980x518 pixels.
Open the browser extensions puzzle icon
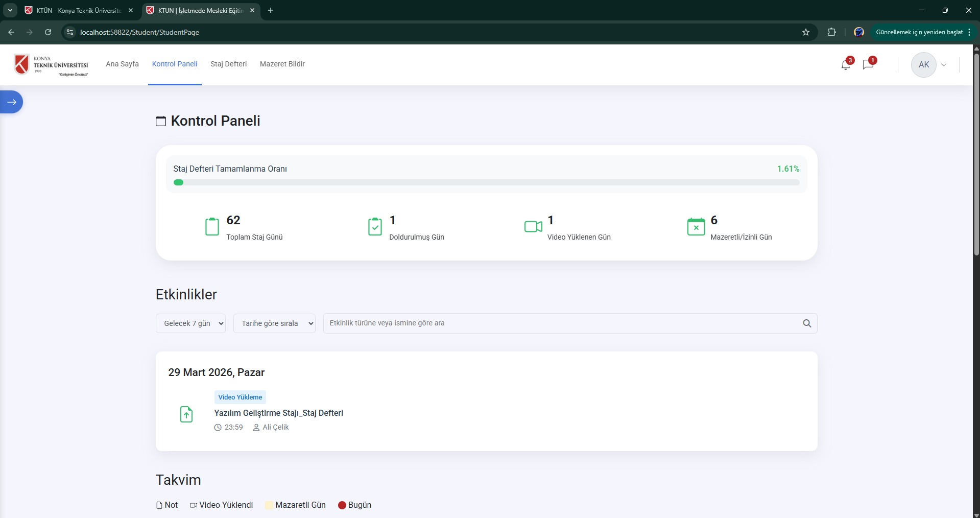click(x=831, y=32)
